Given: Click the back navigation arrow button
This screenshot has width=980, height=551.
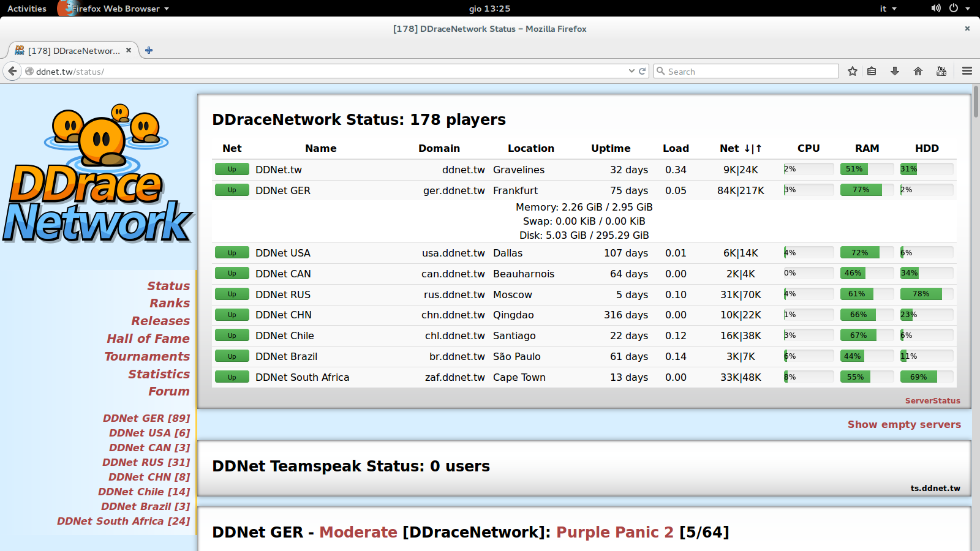Looking at the screenshot, I should point(12,71).
